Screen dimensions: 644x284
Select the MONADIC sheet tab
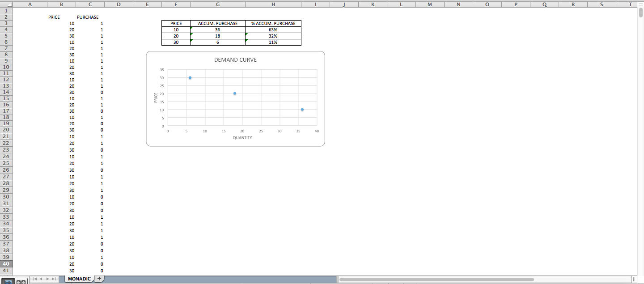(x=79, y=279)
